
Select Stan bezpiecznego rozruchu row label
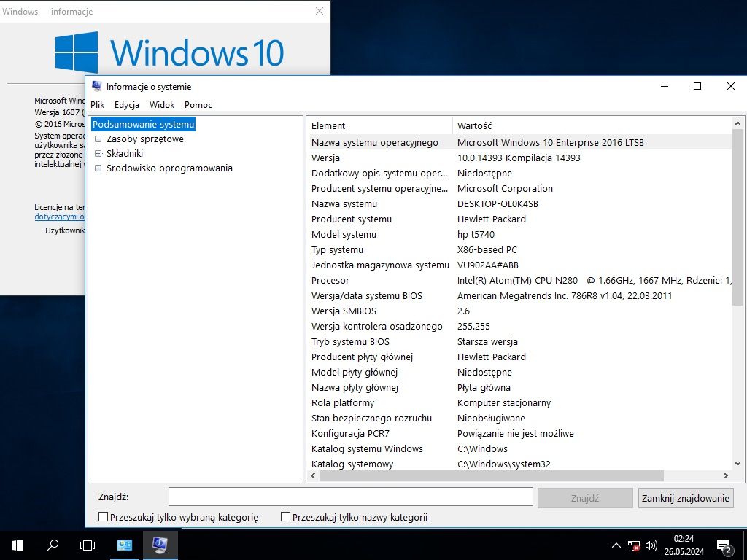371,418
